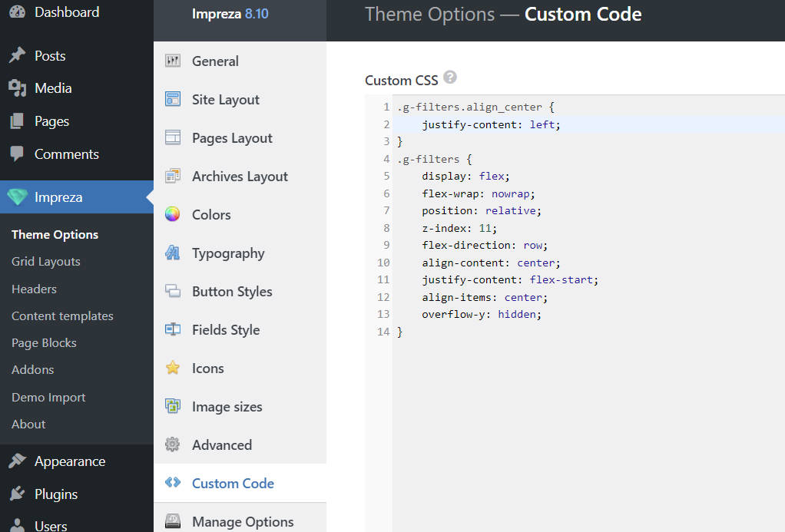Go to the Posts menu

(77, 55)
